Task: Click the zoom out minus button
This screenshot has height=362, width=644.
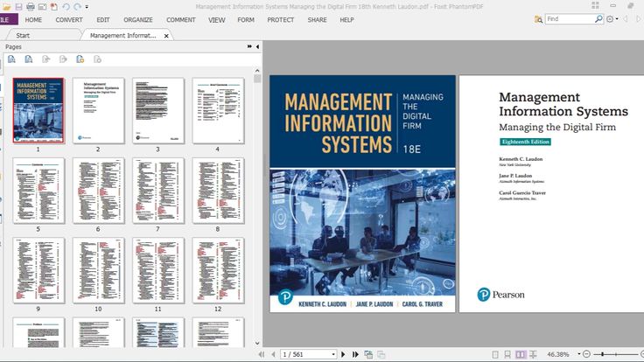Action: pos(586,354)
